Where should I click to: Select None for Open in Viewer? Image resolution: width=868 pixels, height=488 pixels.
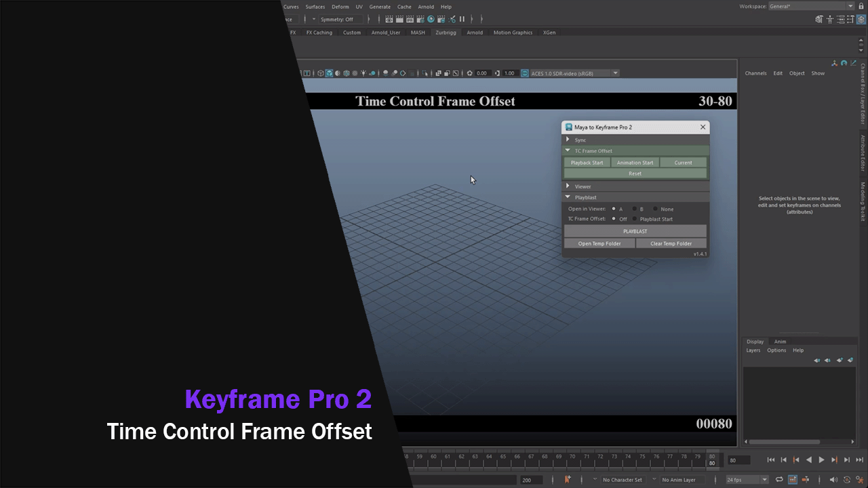click(x=655, y=209)
